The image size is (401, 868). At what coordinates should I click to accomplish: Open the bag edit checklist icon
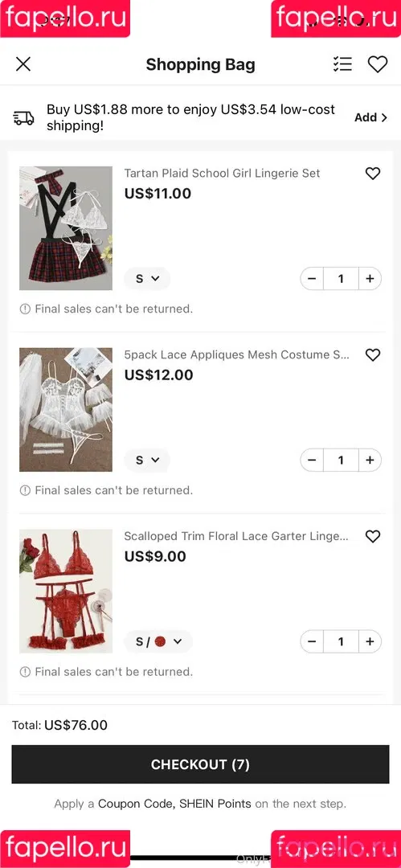[x=343, y=64]
